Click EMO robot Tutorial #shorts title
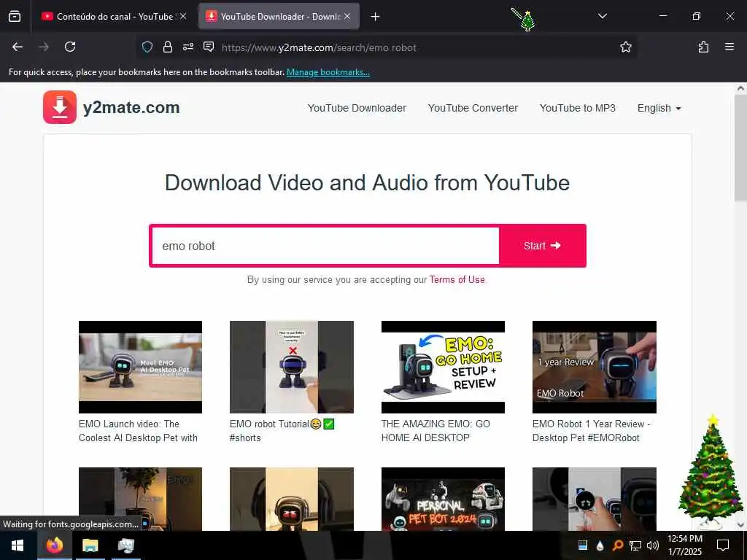This screenshot has width=747, height=560. point(282,430)
